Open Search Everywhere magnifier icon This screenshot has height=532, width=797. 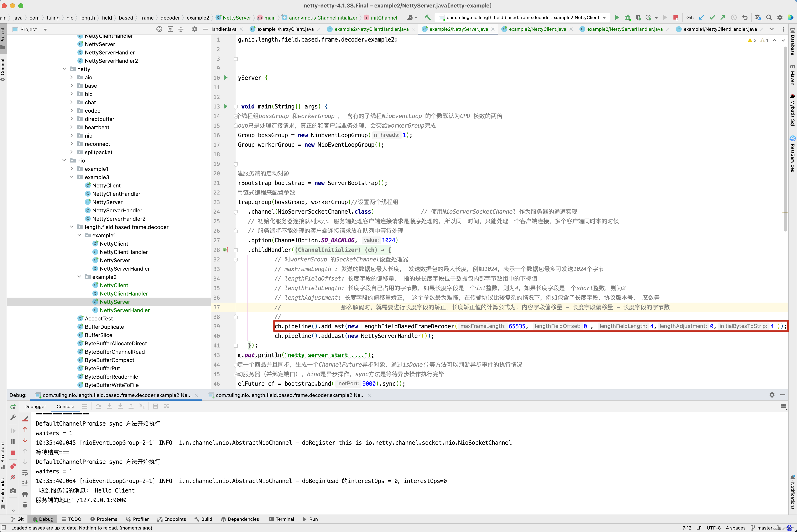click(x=769, y=18)
